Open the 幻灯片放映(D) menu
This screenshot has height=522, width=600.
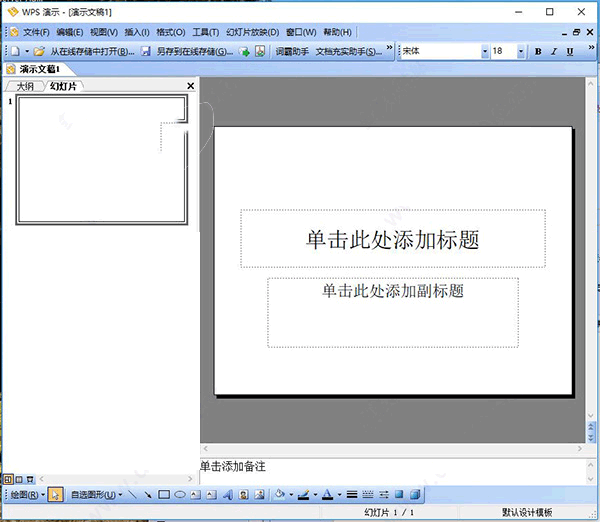[x=253, y=32]
